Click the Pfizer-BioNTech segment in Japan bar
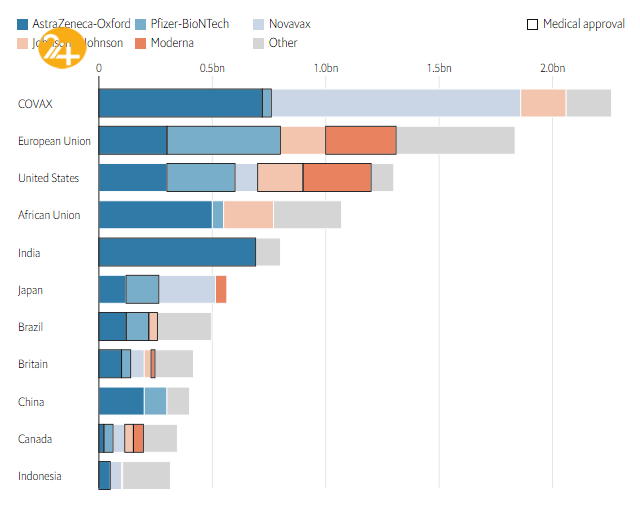Image resolution: width=640 pixels, height=530 pixels. pyautogui.click(x=142, y=289)
